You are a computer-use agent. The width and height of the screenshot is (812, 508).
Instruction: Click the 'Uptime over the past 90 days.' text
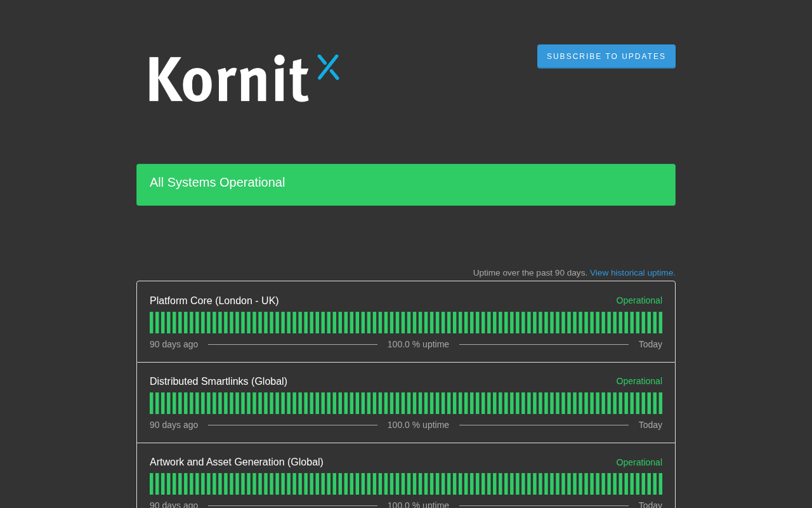pos(530,273)
